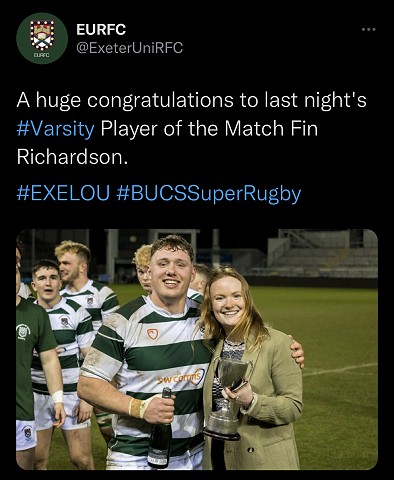Click the orange shield badge on striped jersey
Image resolution: width=394 pixels, height=480 pixels.
click(152, 334)
